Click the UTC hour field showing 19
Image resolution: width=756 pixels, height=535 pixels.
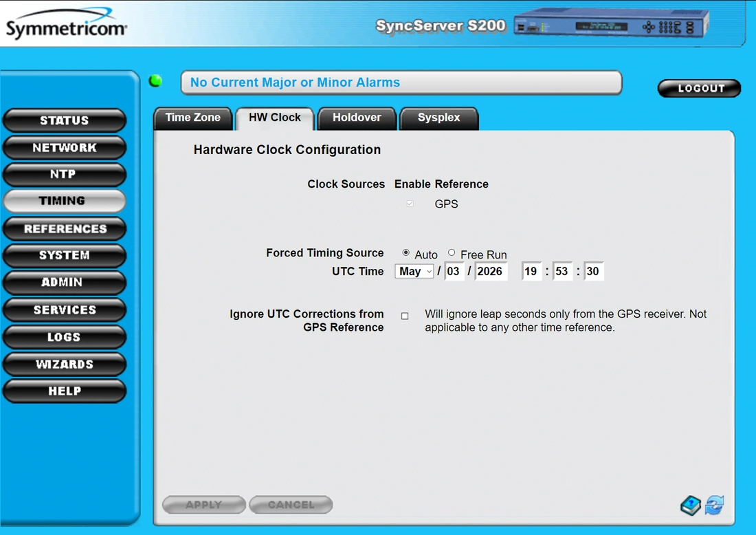point(532,271)
